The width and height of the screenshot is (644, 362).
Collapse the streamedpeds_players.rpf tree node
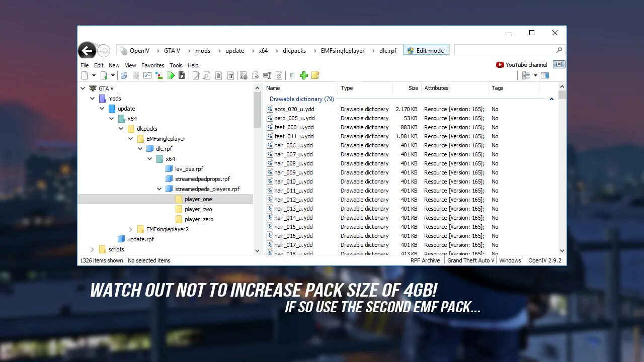[159, 189]
